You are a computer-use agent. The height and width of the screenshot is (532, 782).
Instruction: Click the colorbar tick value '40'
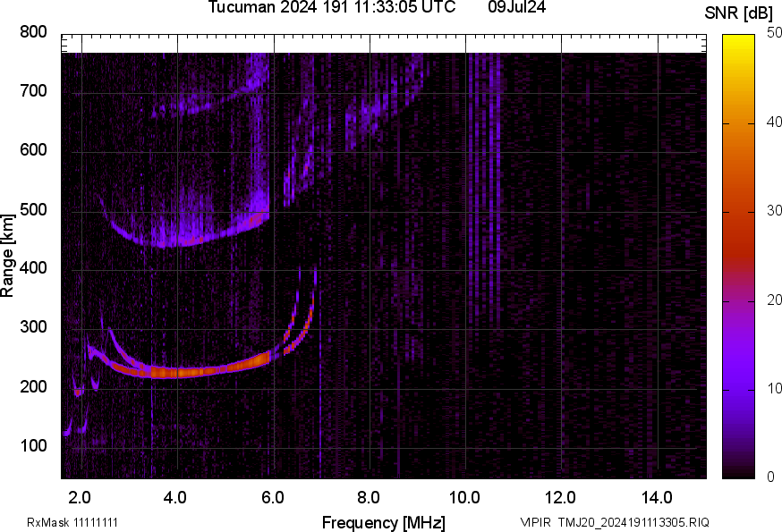774,122
